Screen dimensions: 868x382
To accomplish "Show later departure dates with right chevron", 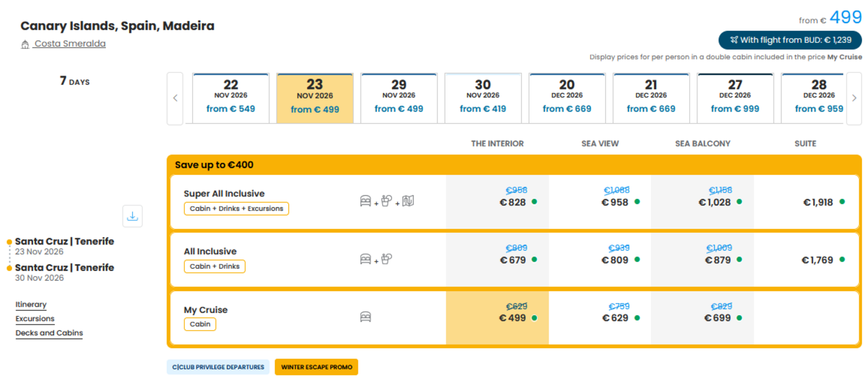I will pos(854,98).
